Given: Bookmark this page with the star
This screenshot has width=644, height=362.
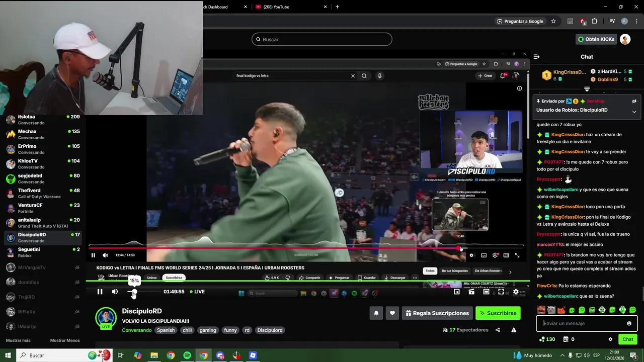Looking at the screenshot, I should (x=553, y=21).
